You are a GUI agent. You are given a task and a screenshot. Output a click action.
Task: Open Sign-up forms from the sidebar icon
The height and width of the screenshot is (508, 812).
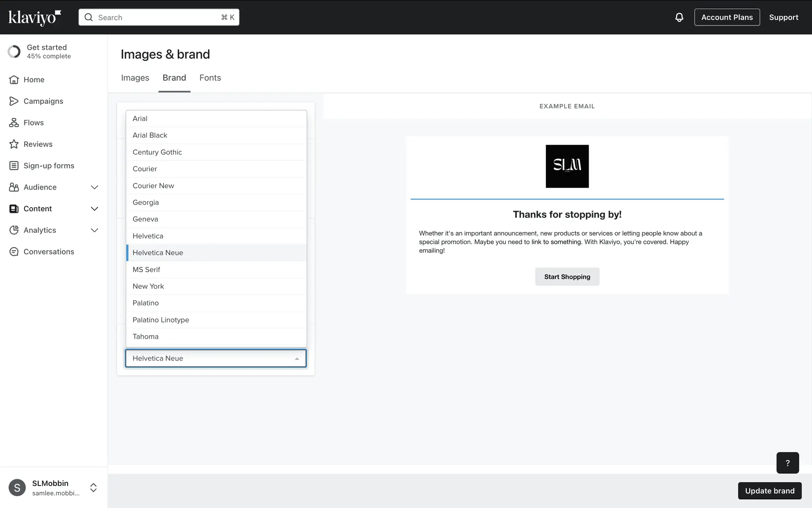click(x=14, y=166)
